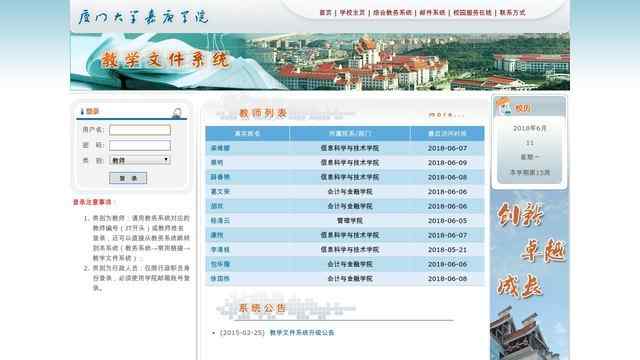This screenshot has height=360, width=640.
Task: Open the 邮件系统 navigation link
Action: pos(432,13)
